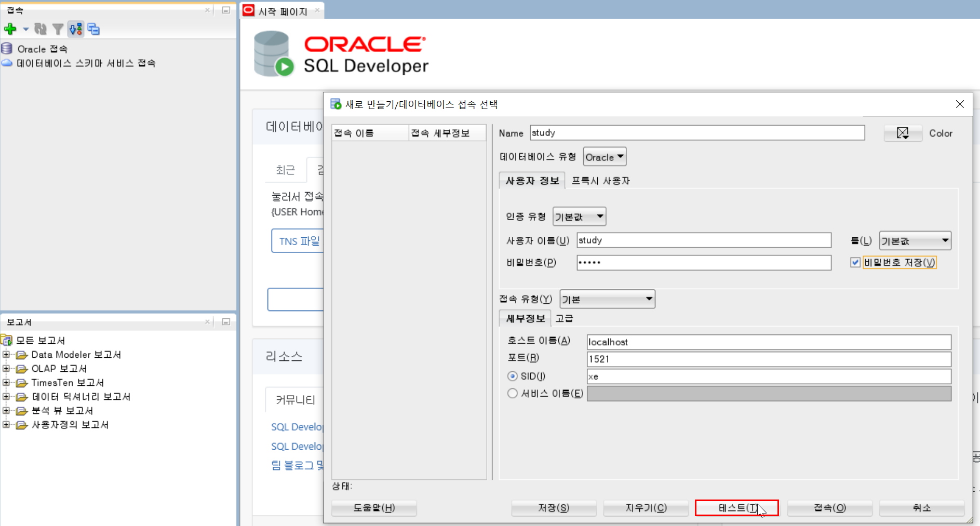Expand 데이터 딕셔너리 보고서 node
Screen dimensions: 980x526
click(6, 396)
